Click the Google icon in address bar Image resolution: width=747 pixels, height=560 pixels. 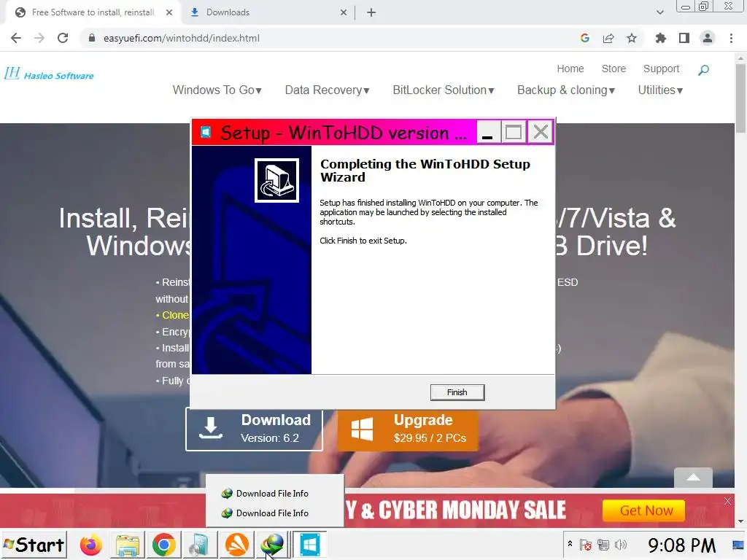point(585,38)
